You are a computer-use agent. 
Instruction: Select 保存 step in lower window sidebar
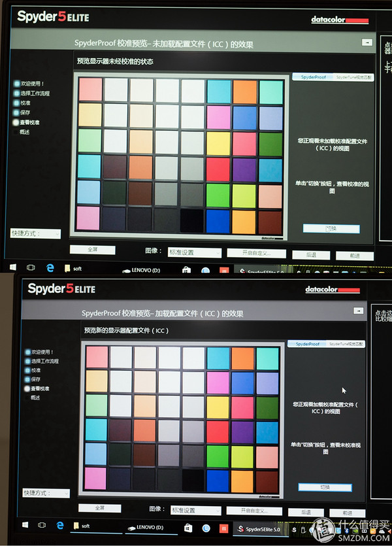click(33, 379)
